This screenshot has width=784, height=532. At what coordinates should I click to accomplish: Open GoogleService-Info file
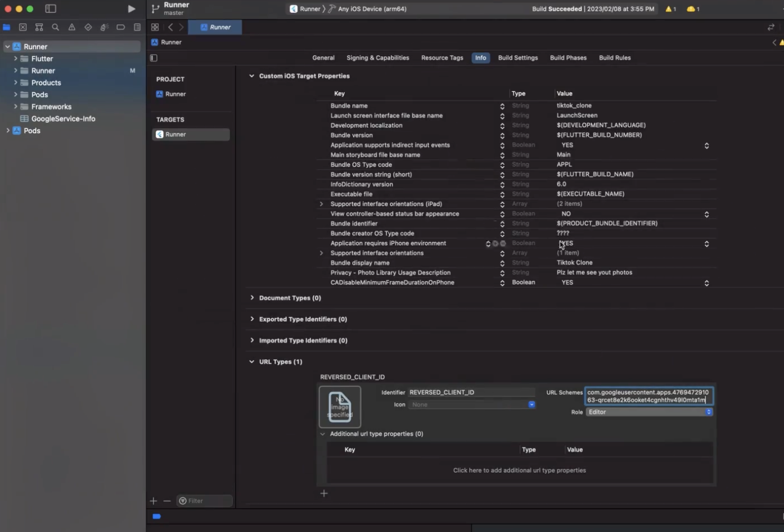[63, 119]
